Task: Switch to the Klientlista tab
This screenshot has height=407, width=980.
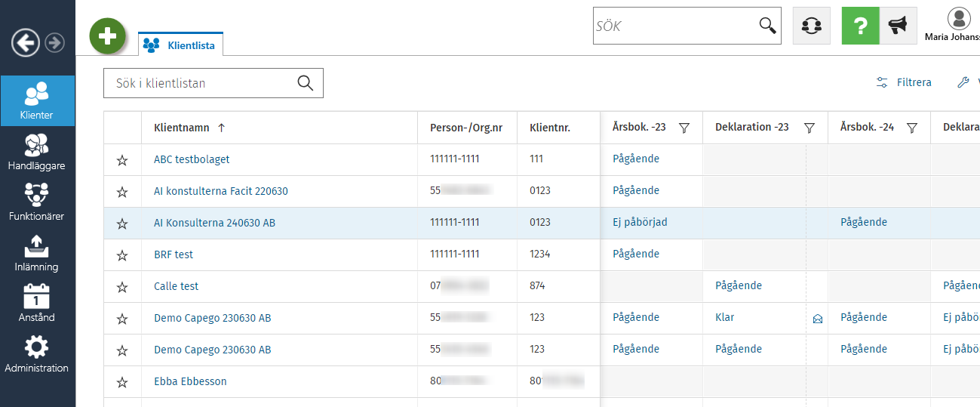Action: (x=181, y=45)
